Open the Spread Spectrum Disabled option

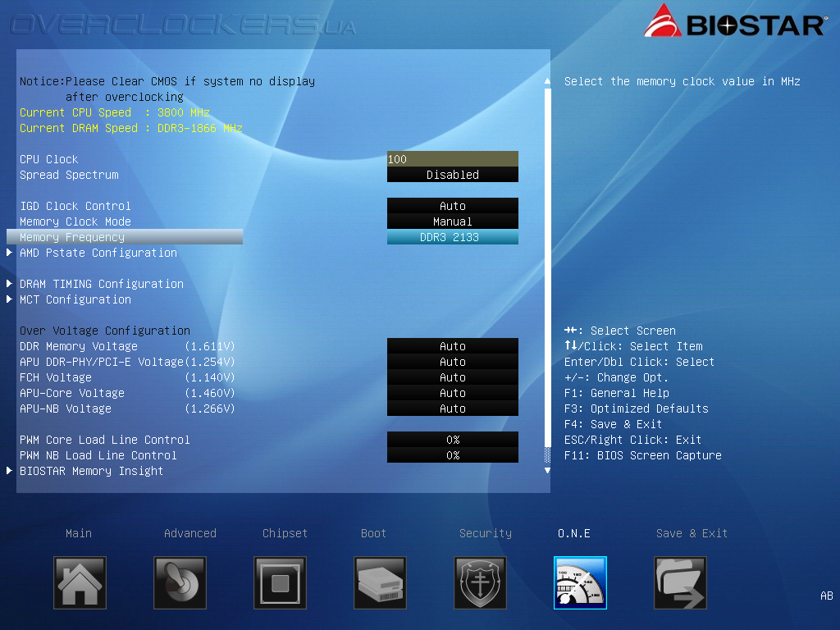pyautogui.click(x=453, y=175)
